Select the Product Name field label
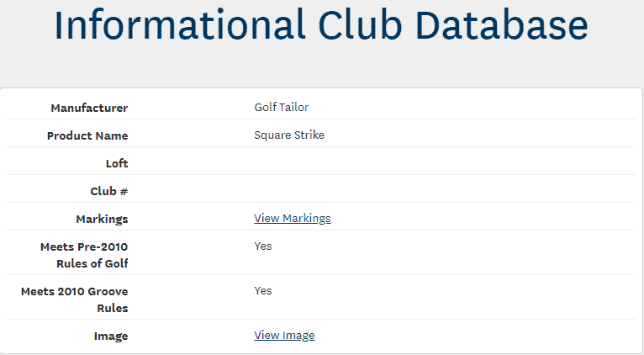The width and height of the screenshot is (644, 355). pos(87,135)
